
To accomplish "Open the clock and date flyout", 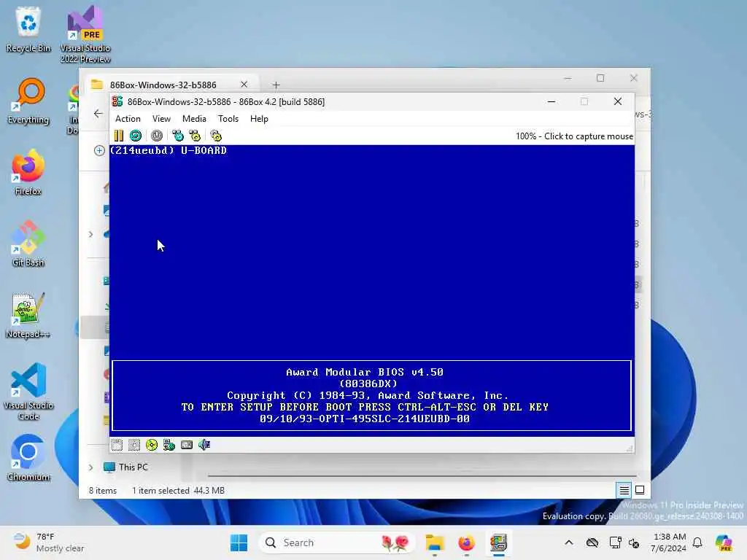I will (669, 542).
